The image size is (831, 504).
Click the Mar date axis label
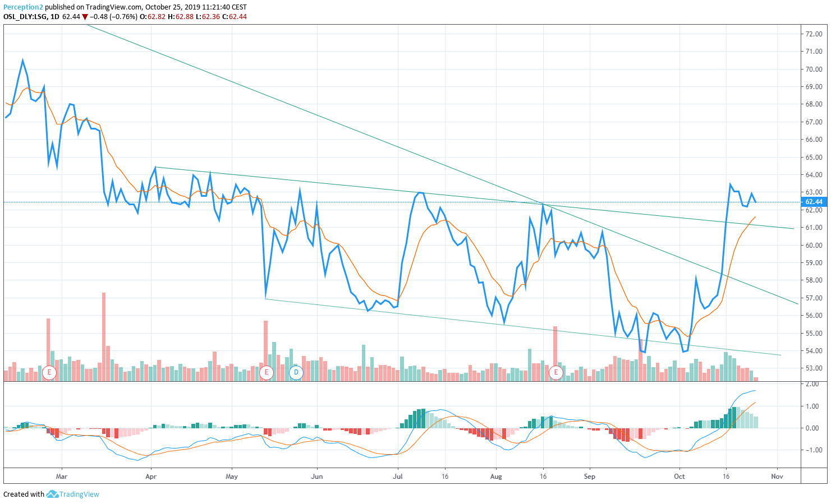[x=62, y=477]
